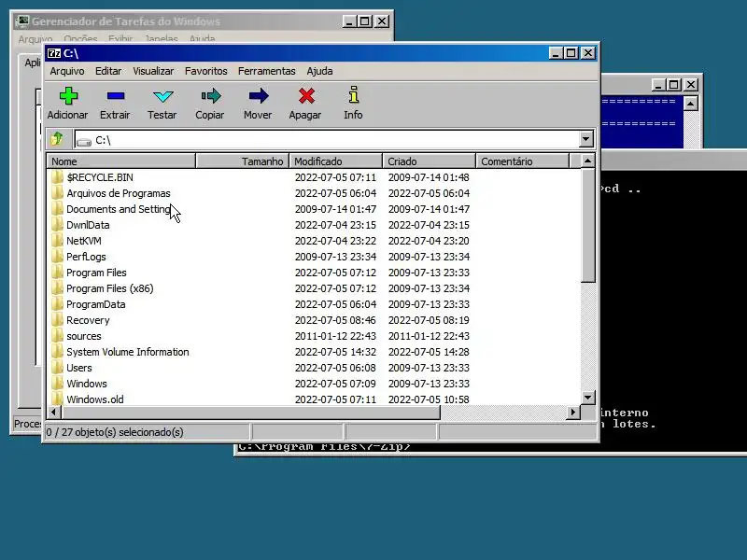Sort by the Tamanho column header
Viewport: 747px width, 560px height.
point(242,161)
